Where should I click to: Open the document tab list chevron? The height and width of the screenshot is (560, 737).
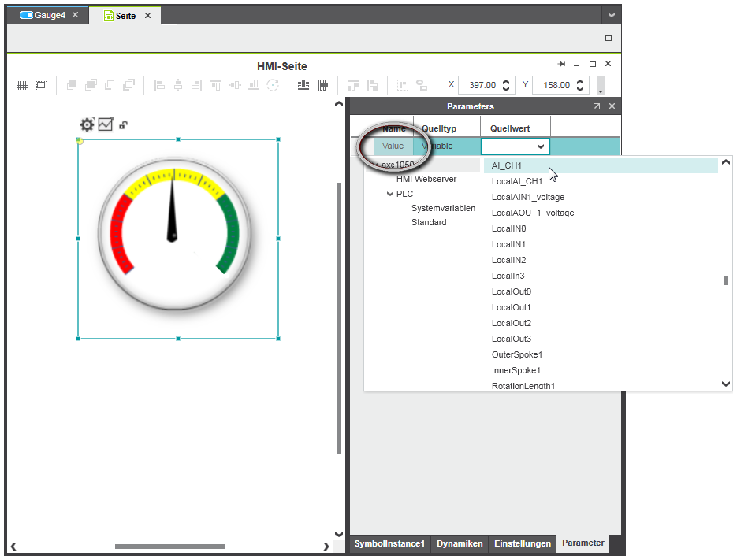click(x=611, y=16)
